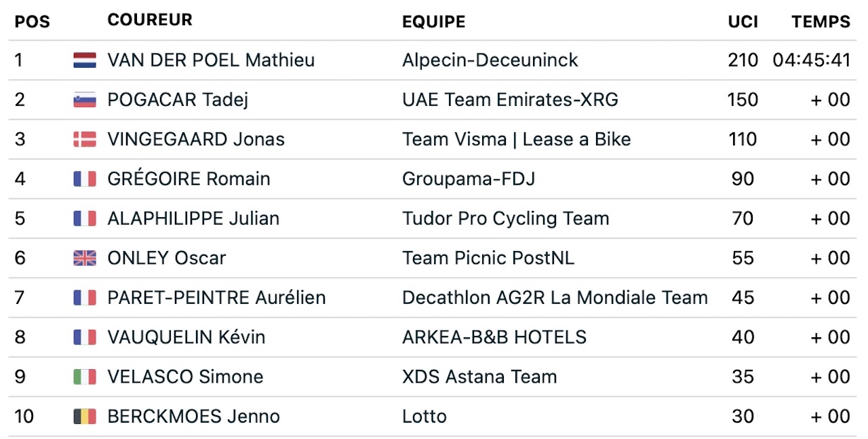Sort by the TEMPS column header
The image size is (868, 439).
tap(821, 22)
